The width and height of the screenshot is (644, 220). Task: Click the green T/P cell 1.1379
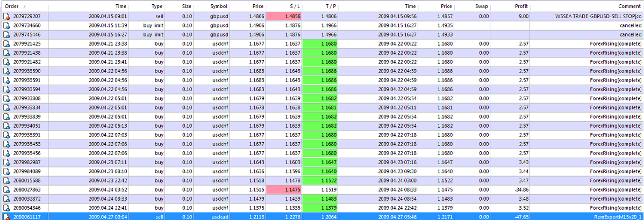320,207
